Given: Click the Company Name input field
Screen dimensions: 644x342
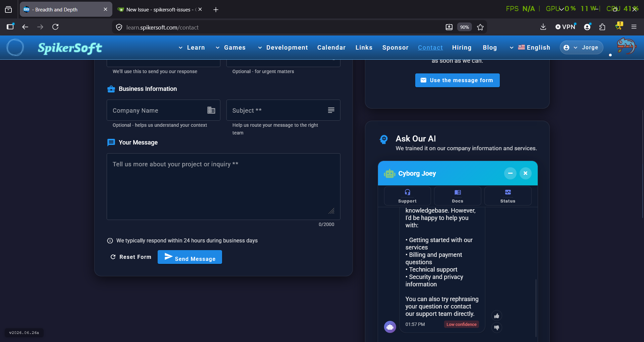Looking at the screenshot, I should 163,110.
